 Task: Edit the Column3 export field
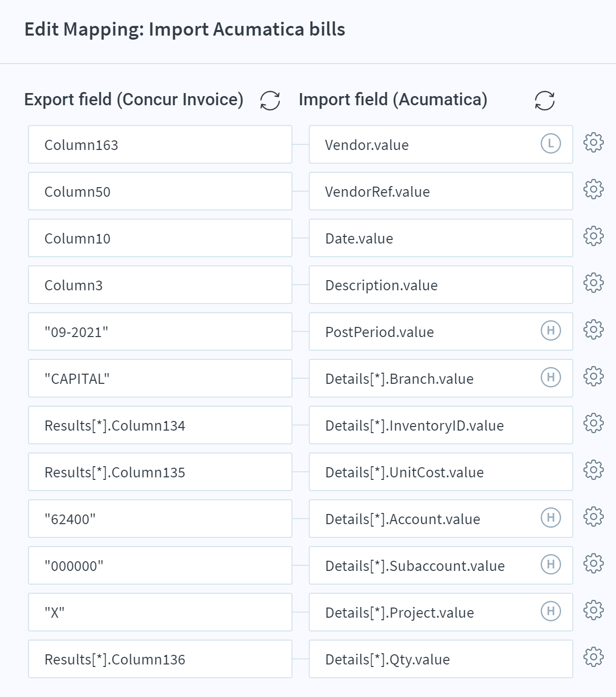coord(160,285)
